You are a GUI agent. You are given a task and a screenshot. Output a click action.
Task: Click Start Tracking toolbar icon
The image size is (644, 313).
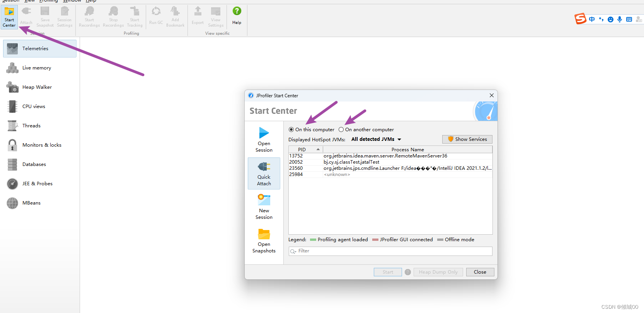[x=135, y=17]
